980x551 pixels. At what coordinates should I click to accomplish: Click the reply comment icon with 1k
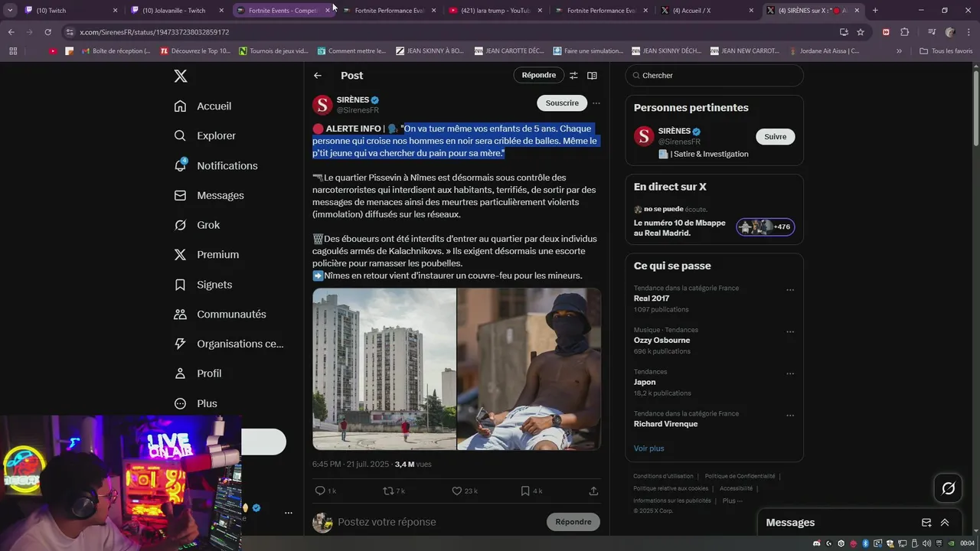pos(325,491)
